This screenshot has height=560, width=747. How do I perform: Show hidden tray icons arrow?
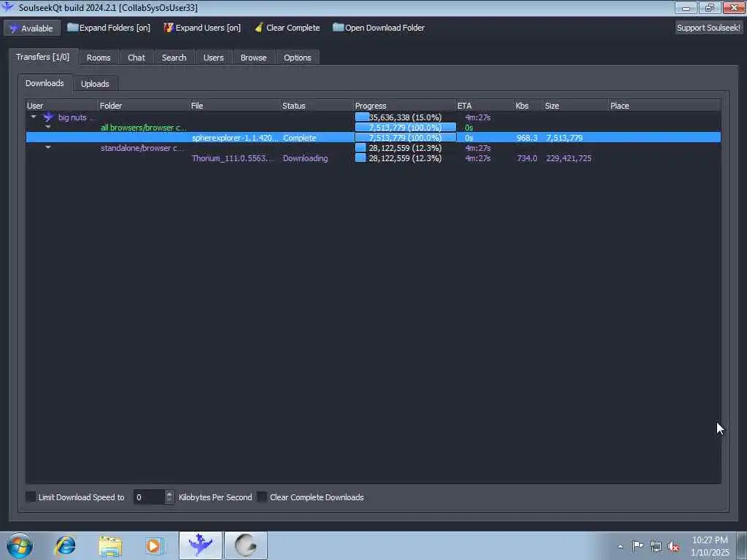click(620, 546)
